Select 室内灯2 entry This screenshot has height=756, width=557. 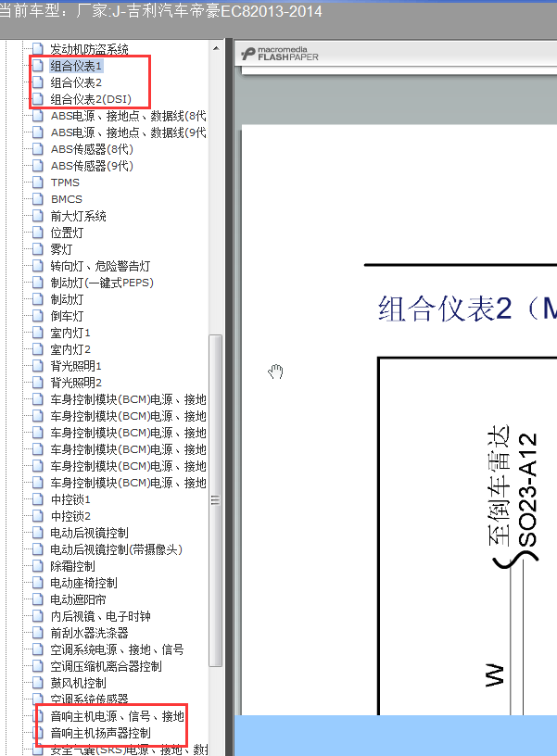pos(70,349)
